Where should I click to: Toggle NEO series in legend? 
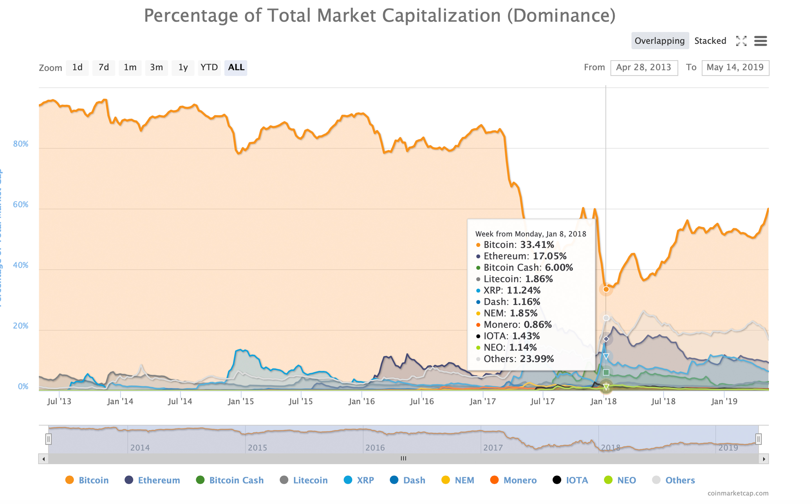pyautogui.click(x=620, y=480)
